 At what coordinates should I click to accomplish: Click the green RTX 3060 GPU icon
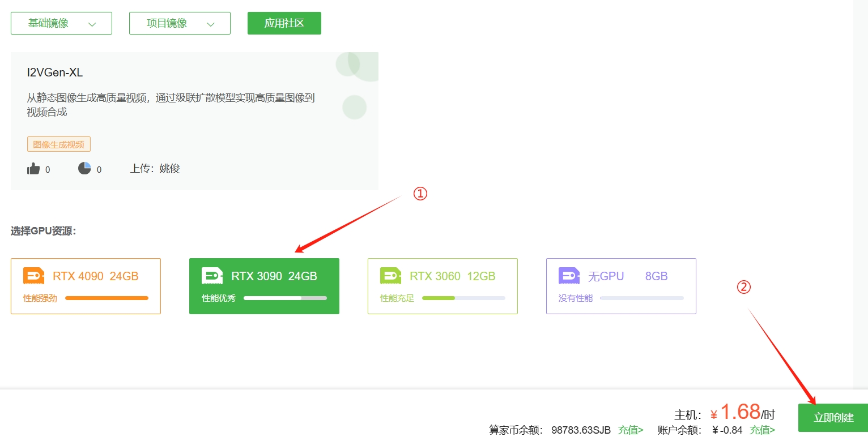(x=391, y=276)
